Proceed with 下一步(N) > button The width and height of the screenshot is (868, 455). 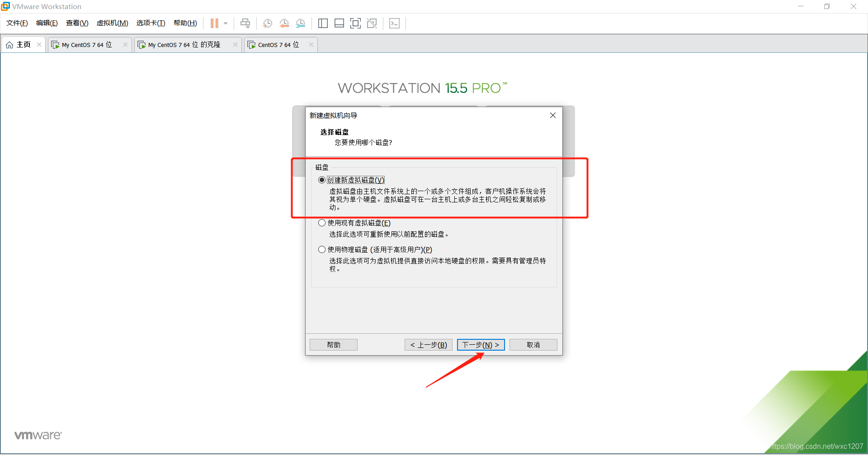[x=481, y=345]
